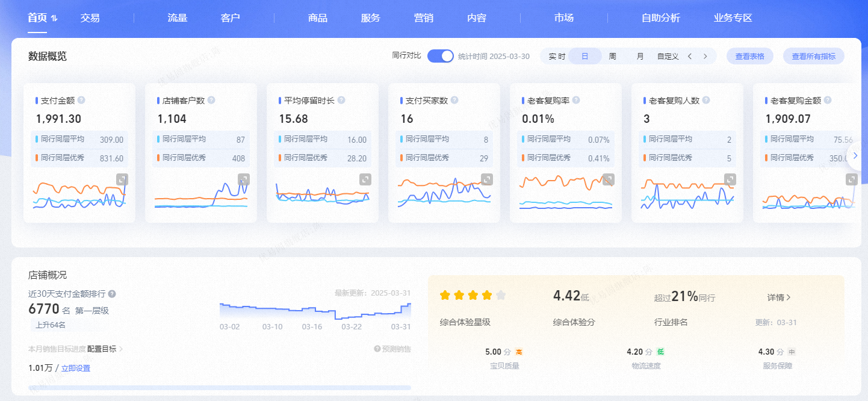868x401 pixels.
Task: Open 配置目标 settings chevron
Action: 121,349
